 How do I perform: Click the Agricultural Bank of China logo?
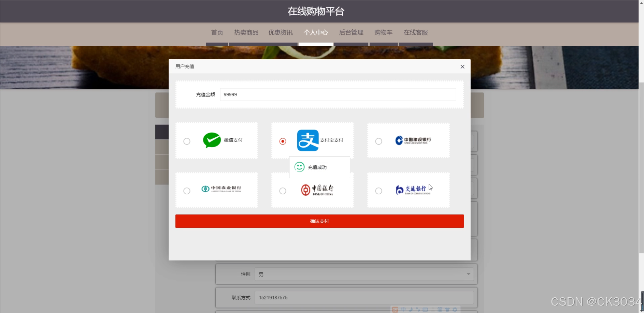pyautogui.click(x=221, y=189)
